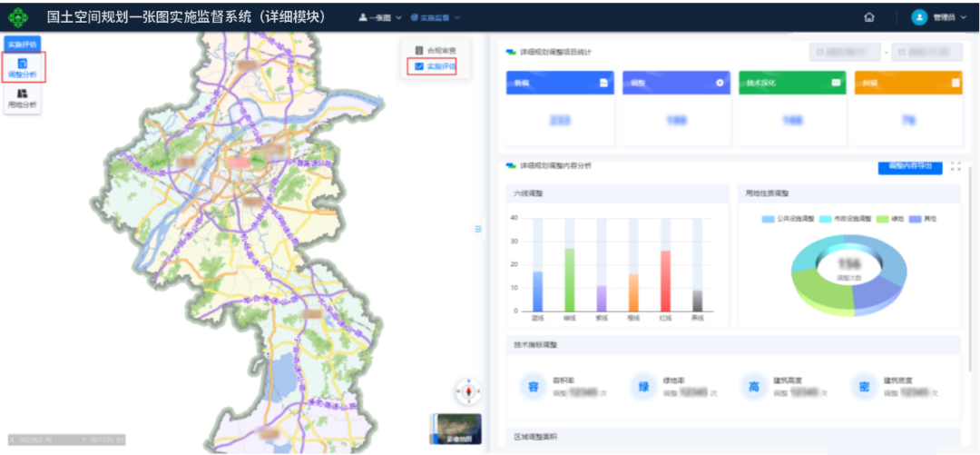Toggle 公共设施调整 legend item in donut chart
The width and height of the screenshot is (980, 455).
(789, 219)
